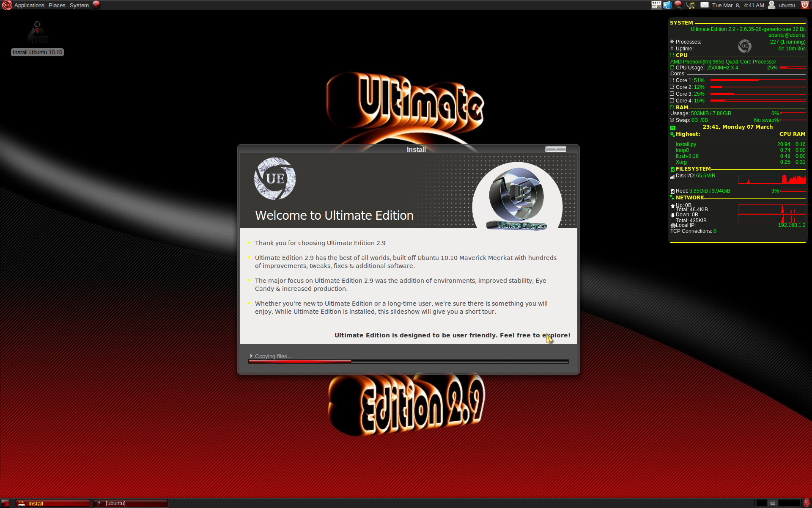The image size is (812, 508).
Task: Click the red installation progress bar
Action: pyautogui.click(x=409, y=362)
